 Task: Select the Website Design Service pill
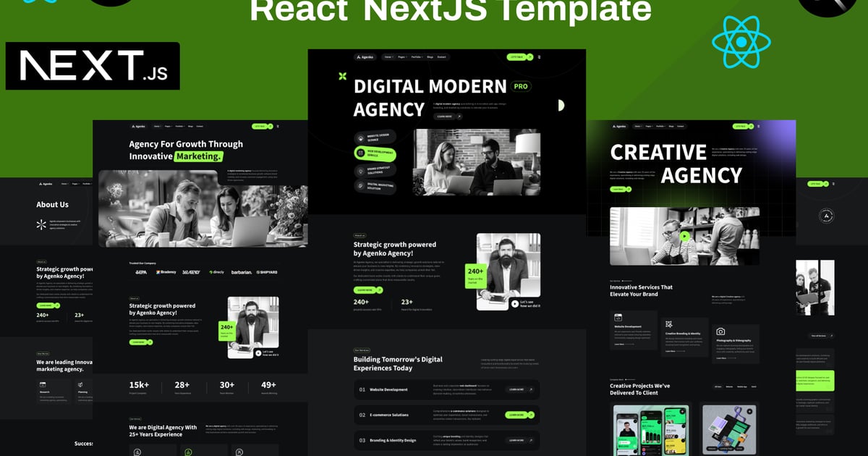(x=375, y=138)
